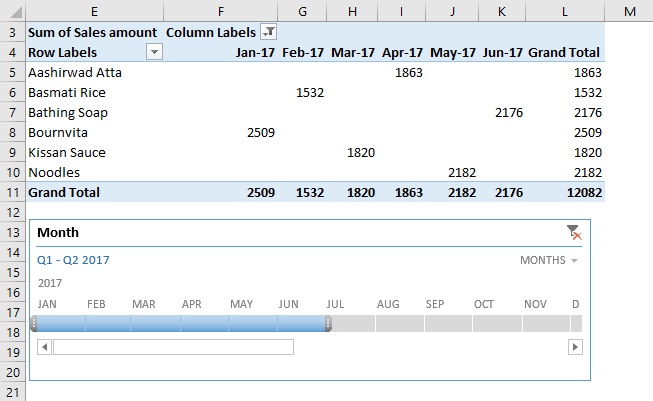Click the timeline horizontal scrollbar thumb

pyautogui.click(x=173, y=347)
